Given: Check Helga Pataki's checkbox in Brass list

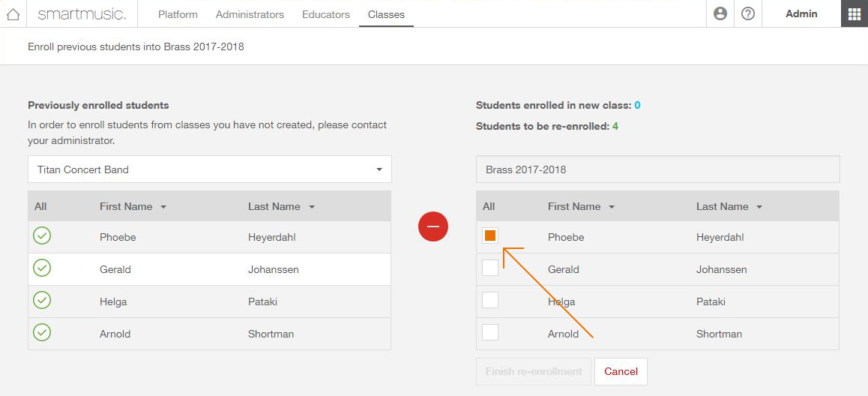Looking at the screenshot, I should [490, 300].
